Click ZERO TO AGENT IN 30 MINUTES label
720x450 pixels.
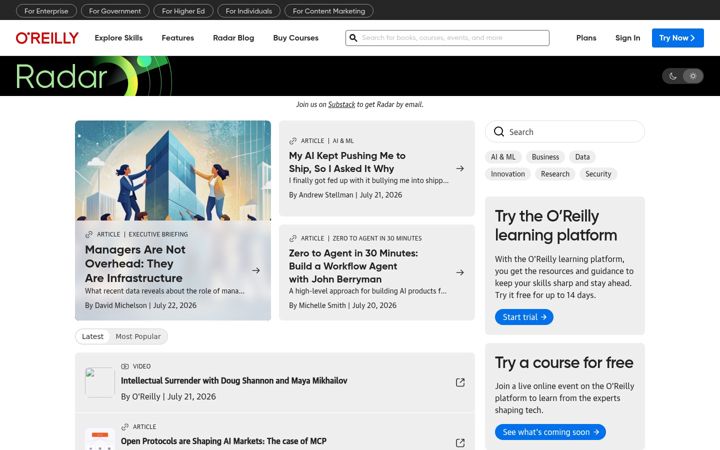click(377, 238)
